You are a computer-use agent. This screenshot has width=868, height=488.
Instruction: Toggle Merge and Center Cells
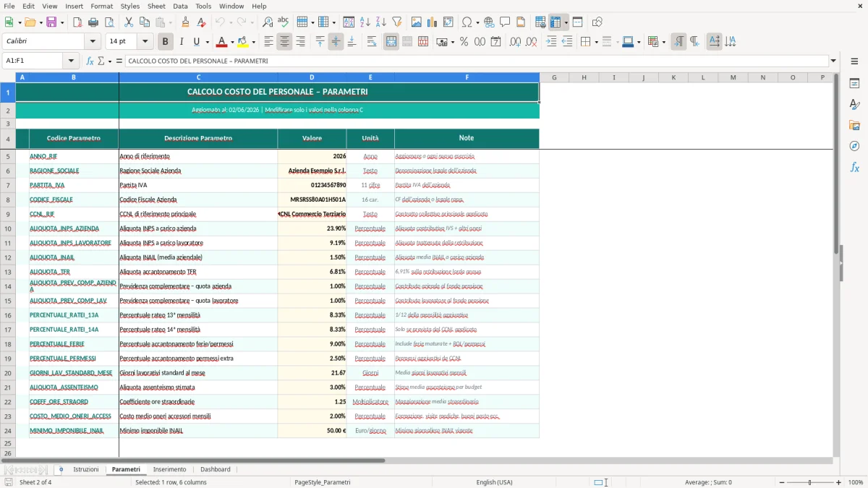pyautogui.click(x=391, y=42)
